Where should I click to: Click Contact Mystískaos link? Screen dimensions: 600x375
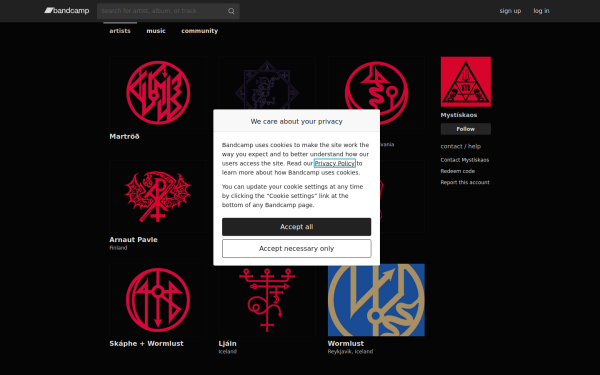465,160
